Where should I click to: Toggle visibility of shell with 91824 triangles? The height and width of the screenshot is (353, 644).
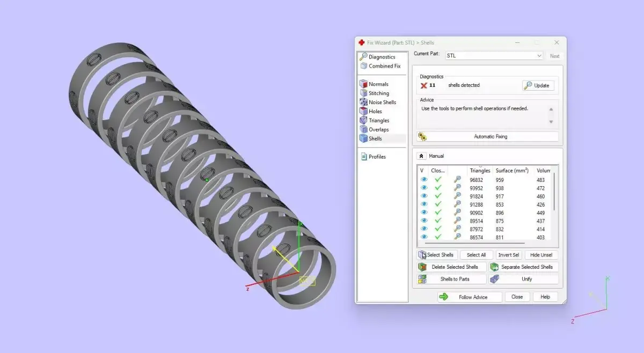click(424, 196)
